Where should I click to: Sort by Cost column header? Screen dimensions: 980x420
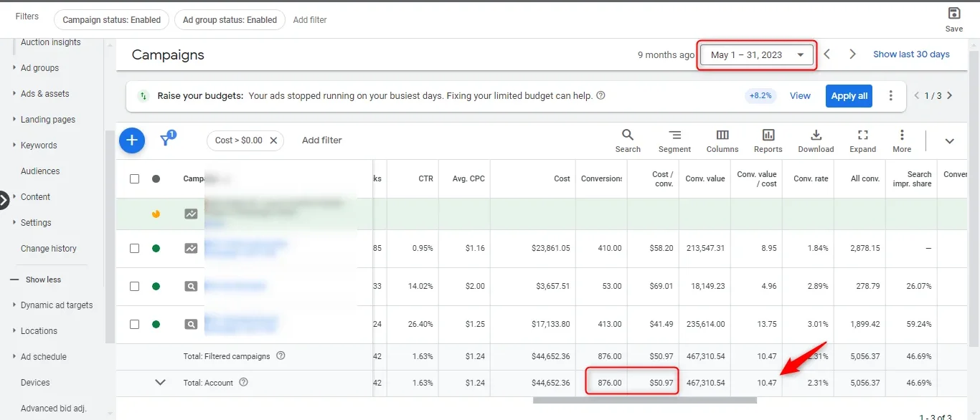562,178
